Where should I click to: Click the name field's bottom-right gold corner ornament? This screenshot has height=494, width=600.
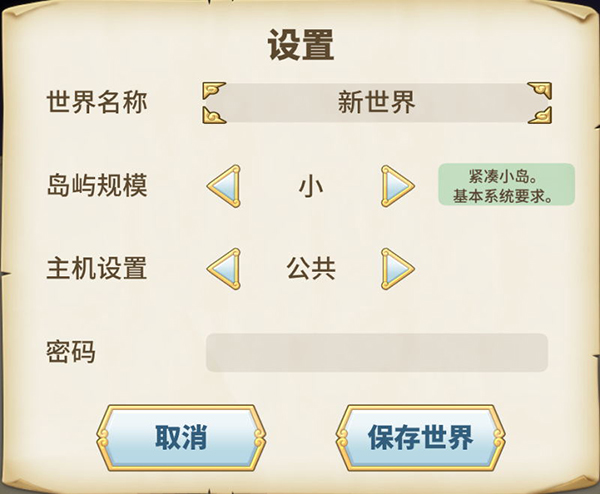pos(541,115)
